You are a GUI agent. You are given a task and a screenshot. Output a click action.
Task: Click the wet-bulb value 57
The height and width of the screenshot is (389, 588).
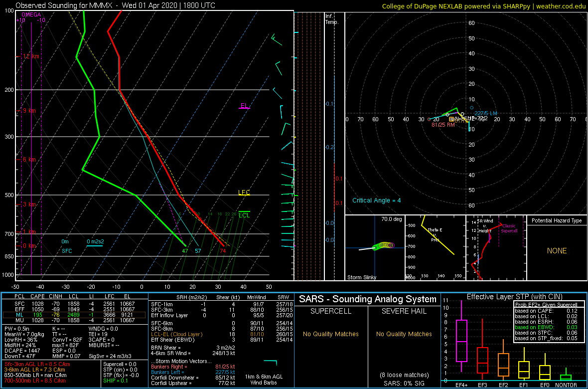tap(198, 251)
